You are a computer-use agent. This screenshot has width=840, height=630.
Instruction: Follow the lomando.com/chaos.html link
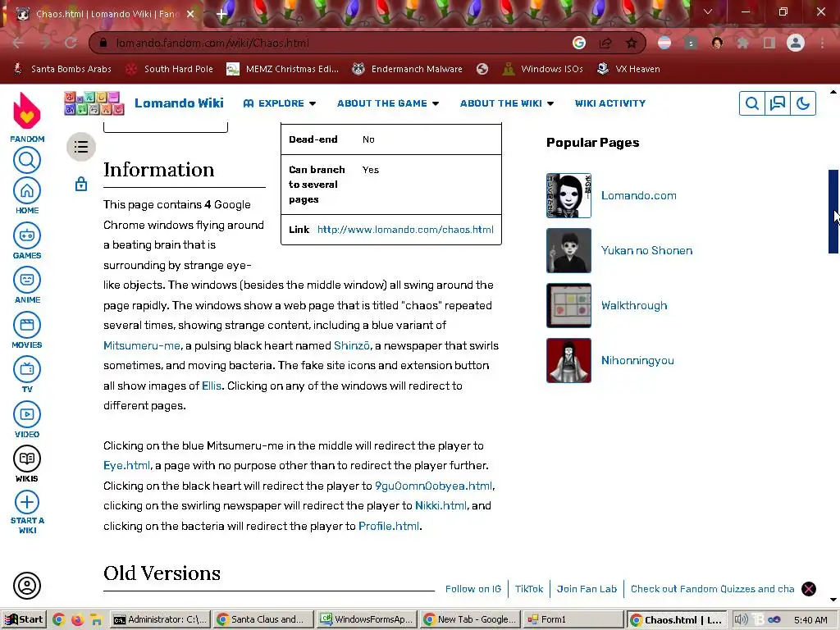pos(405,230)
